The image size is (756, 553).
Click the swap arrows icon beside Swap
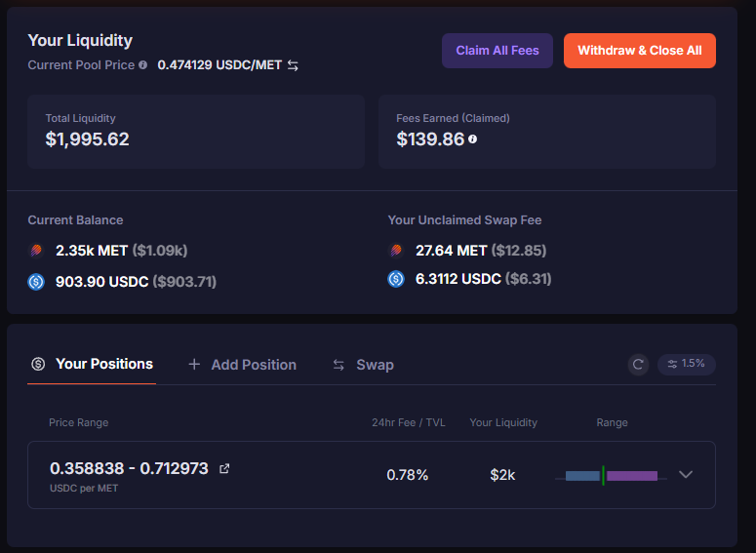pos(338,365)
